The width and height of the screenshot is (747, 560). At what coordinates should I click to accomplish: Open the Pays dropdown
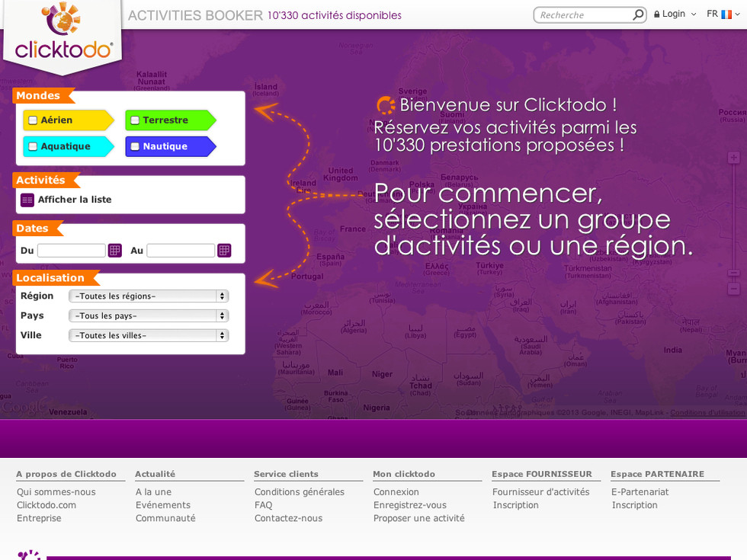pyautogui.click(x=149, y=315)
